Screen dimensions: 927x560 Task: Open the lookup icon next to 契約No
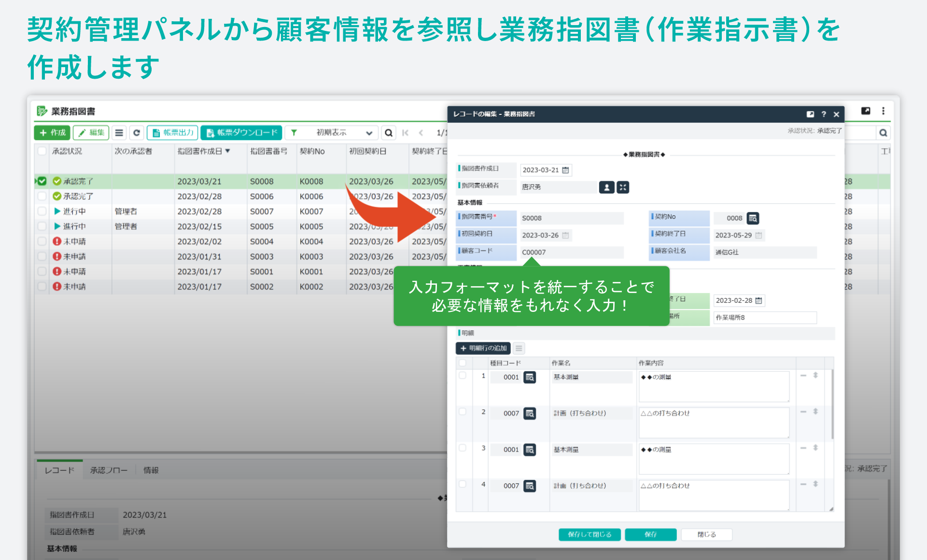(x=753, y=218)
